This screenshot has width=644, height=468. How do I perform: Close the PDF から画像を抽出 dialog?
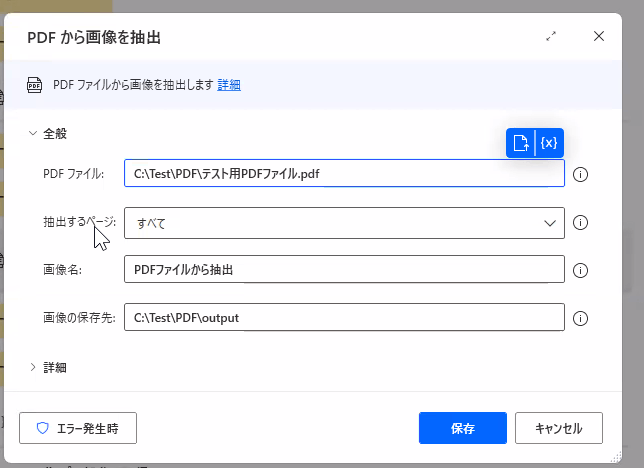point(599,36)
